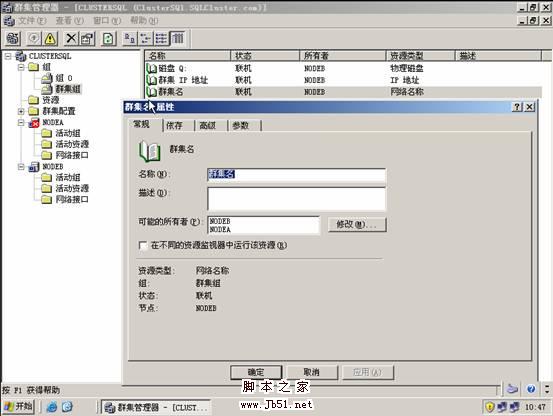553x416 pixels.
Task: Click the open cluster connection toolbar icon
Action: 13,38
